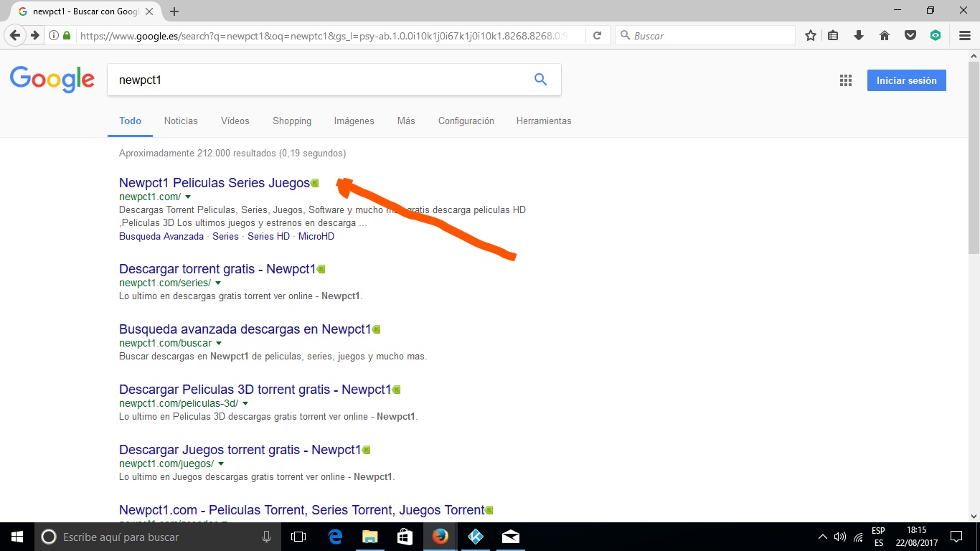The width and height of the screenshot is (980, 551).
Task: Go forward using the browser forward arrow
Action: tap(34, 35)
